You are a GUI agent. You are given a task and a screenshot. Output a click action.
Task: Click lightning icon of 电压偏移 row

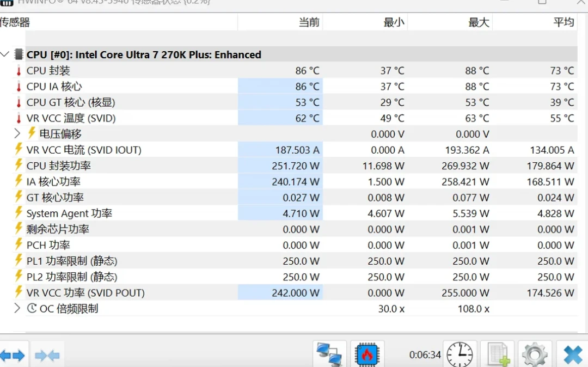point(32,133)
